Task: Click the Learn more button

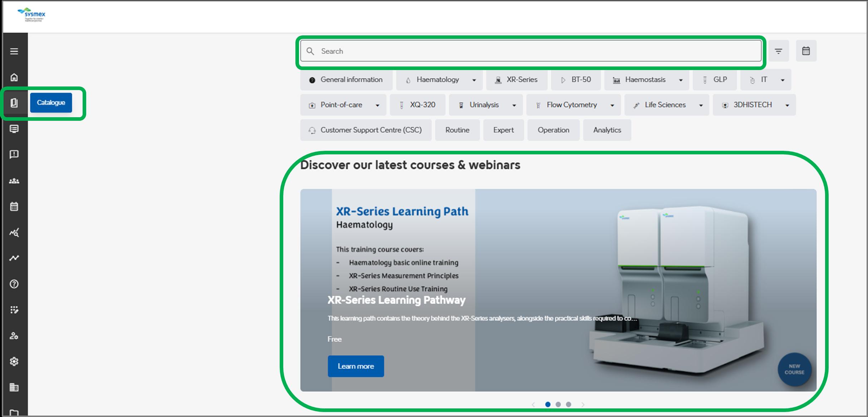Action: (355, 366)
